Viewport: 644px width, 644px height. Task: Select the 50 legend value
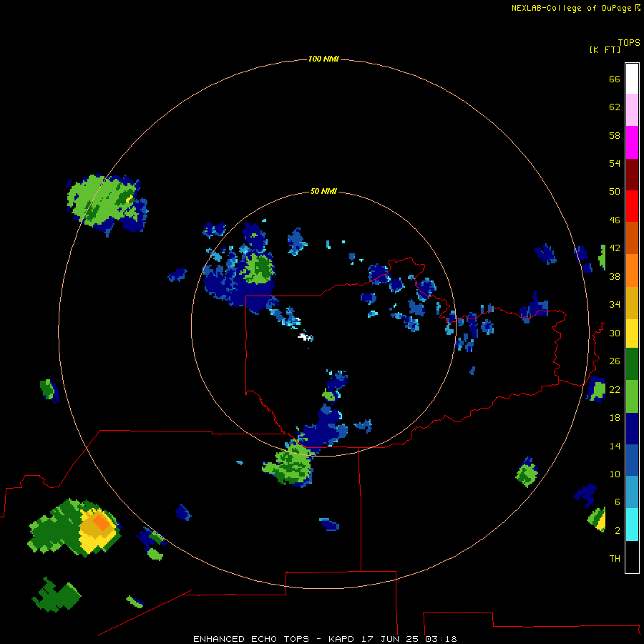(x=615, y=192)
